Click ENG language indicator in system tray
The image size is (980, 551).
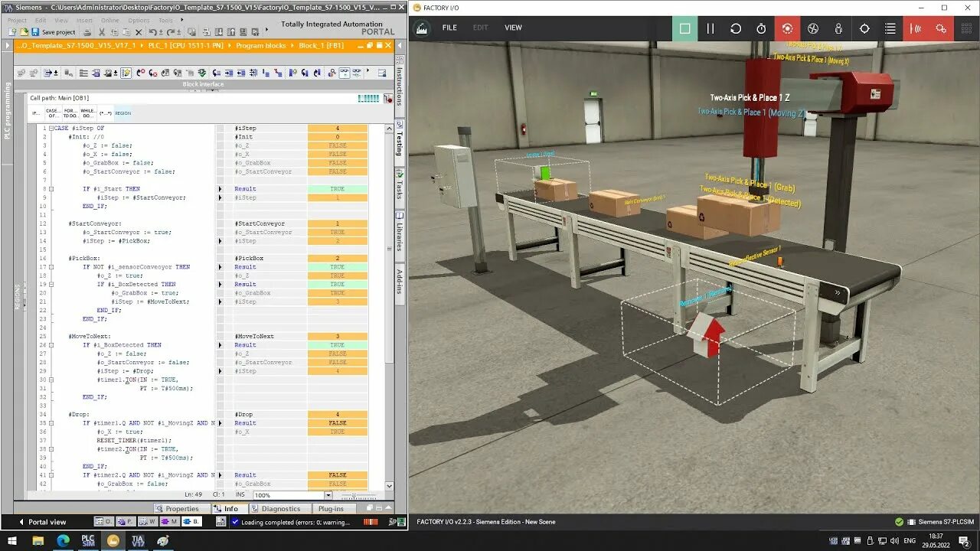(x=910, y=540)
